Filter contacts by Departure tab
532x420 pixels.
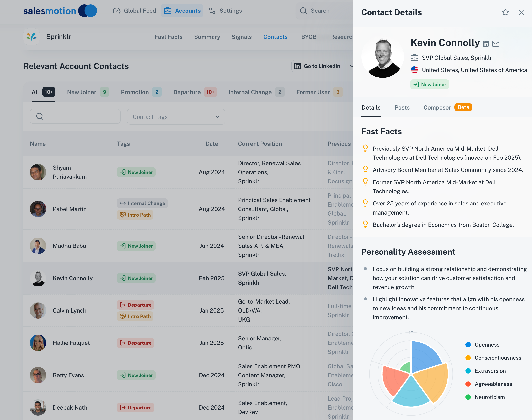(x=195, y=92)
